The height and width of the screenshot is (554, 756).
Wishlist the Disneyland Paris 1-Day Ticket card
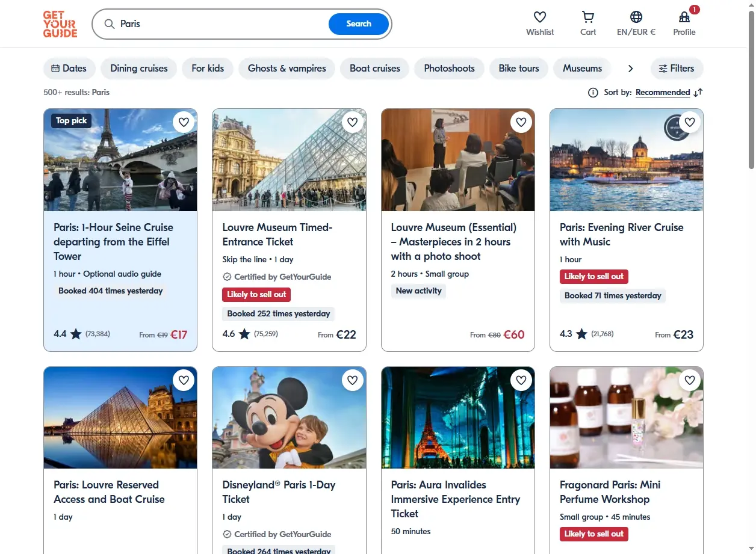coord(353,380)
